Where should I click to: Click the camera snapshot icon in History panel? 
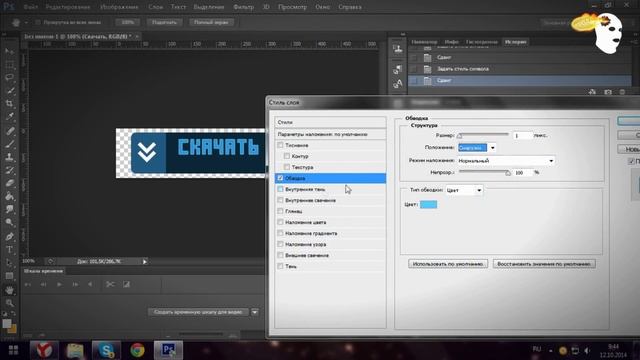(x=608, y=92)
